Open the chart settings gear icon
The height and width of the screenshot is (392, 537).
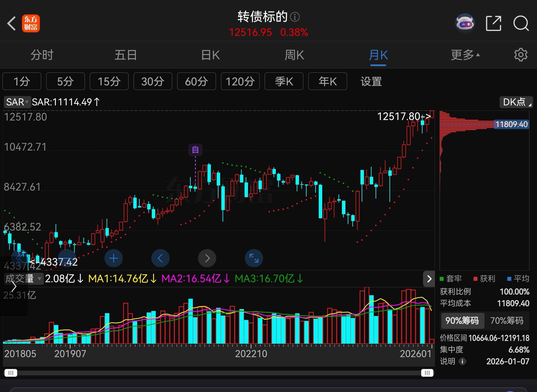click(x=521, y=55)
